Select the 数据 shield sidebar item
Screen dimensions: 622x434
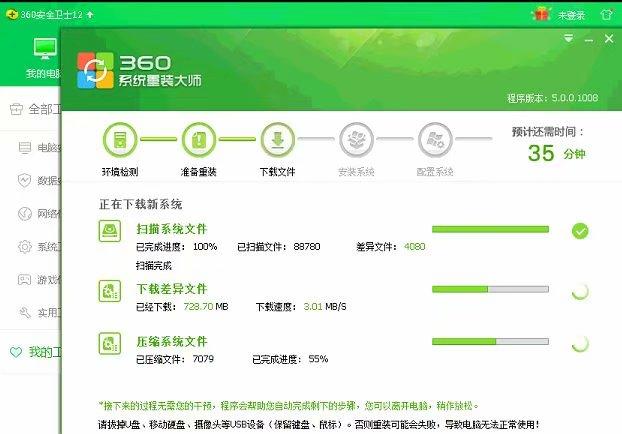pyautogui.click(x=39, y=181)
